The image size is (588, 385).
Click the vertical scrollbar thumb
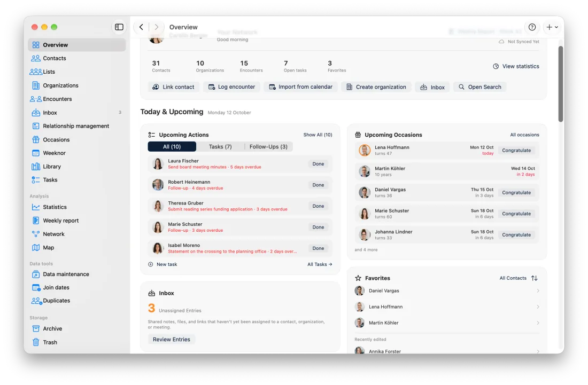pyautogui.click(x=561, y=84)
